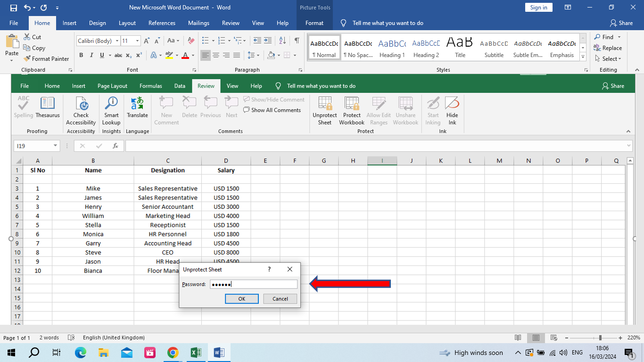Image resolution: width=644 pixels, height=362 pixels.
Task: Open Find dropdown arrow
Action: 619,37
